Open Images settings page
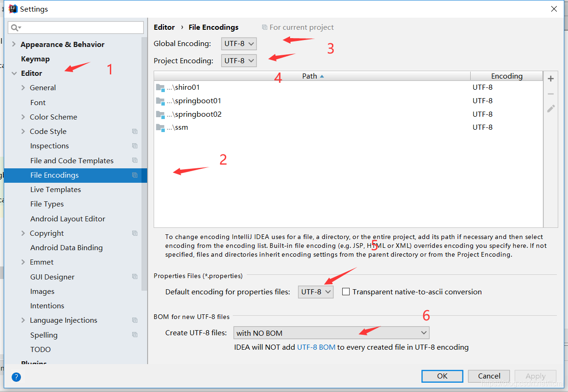Viewport: 568px width, 392px height. click(42, 292)
